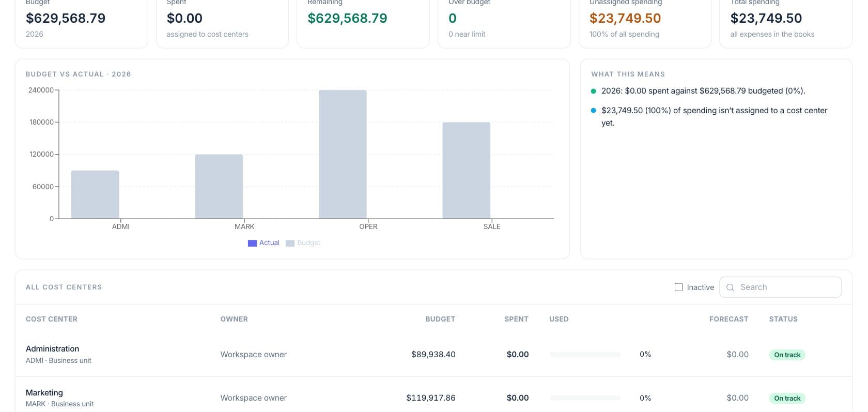Click the ALL COST CENTERS heading

point(64,287)
